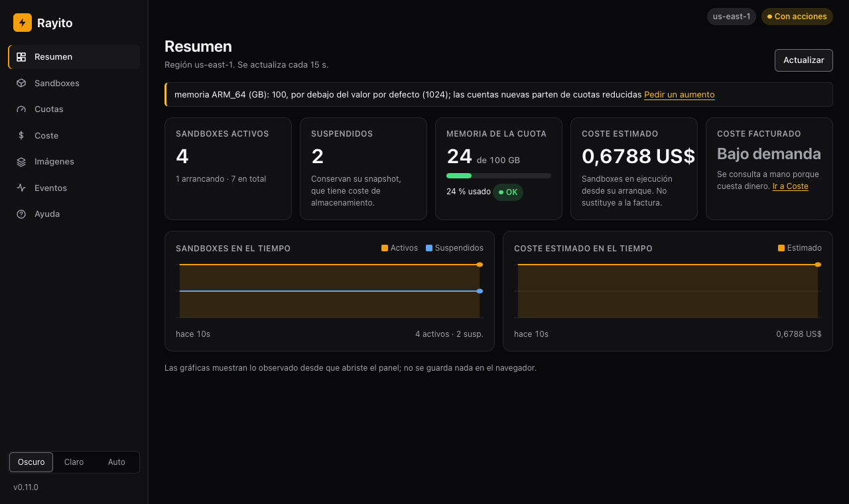Viewport: 849px width, 504px height.
Task: Click the Actualizar button
Action: (804, 60)
